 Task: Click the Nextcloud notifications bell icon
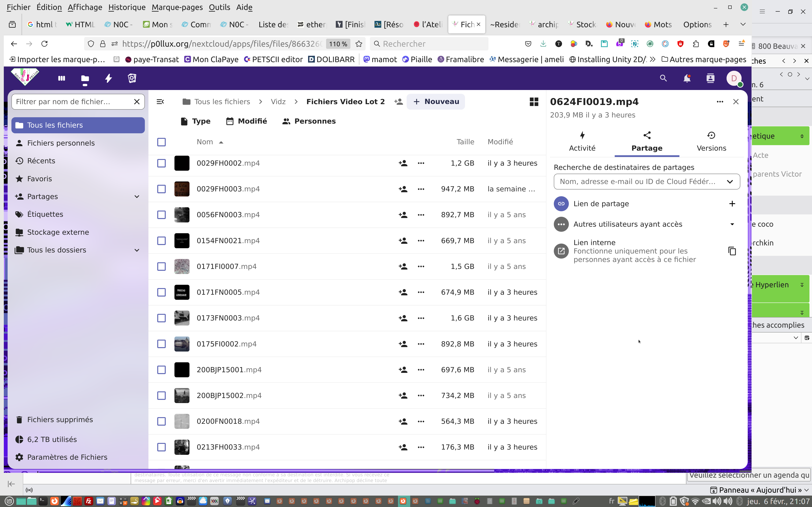pyautogui.click(x=687, y=78)
